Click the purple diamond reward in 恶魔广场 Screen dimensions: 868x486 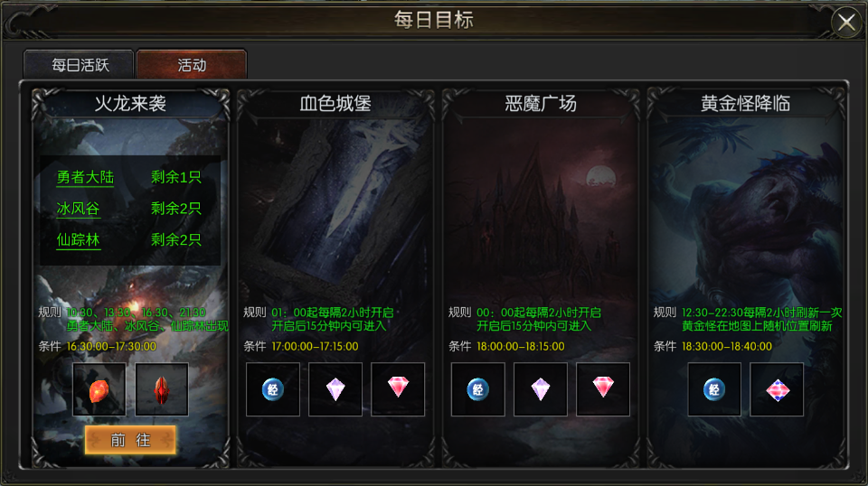pyautogui.click(x=541, y=389)
